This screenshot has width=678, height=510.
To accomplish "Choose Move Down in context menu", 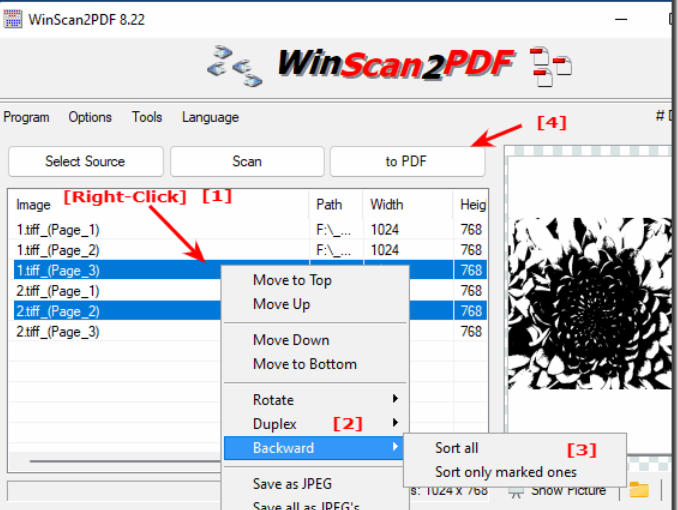I will point(315,340).
